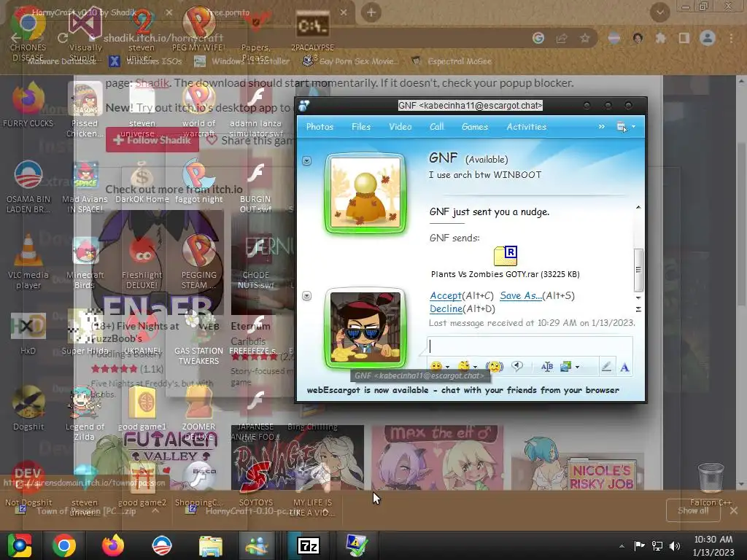The image size is (747, 560).
Task: Open the Recycle Bin desktop icon
Action: click(711, 485)
